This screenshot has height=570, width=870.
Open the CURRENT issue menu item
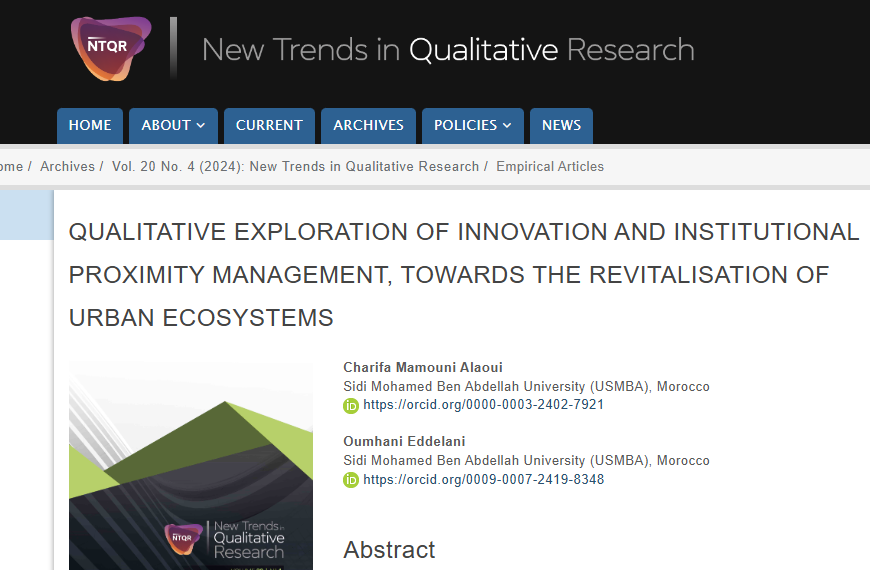[x=269, y=125]
